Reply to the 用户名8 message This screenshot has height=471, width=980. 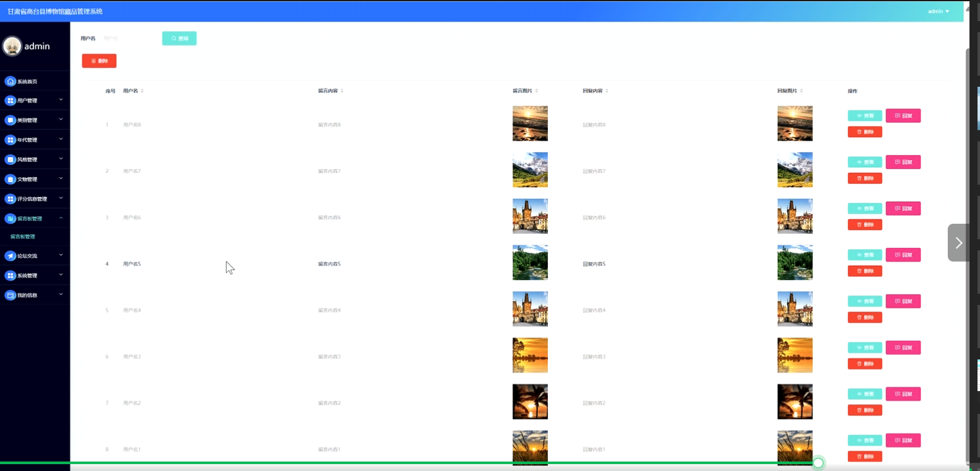point(903,116)
